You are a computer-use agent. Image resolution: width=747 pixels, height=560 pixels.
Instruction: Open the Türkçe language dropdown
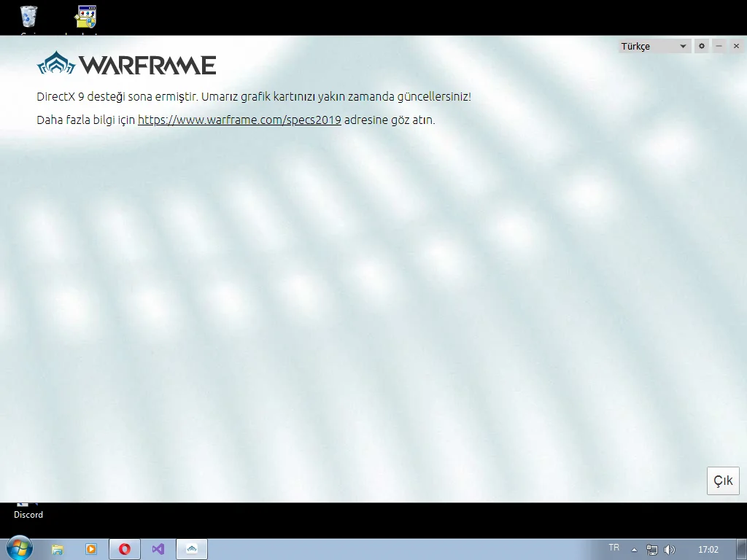654,46
